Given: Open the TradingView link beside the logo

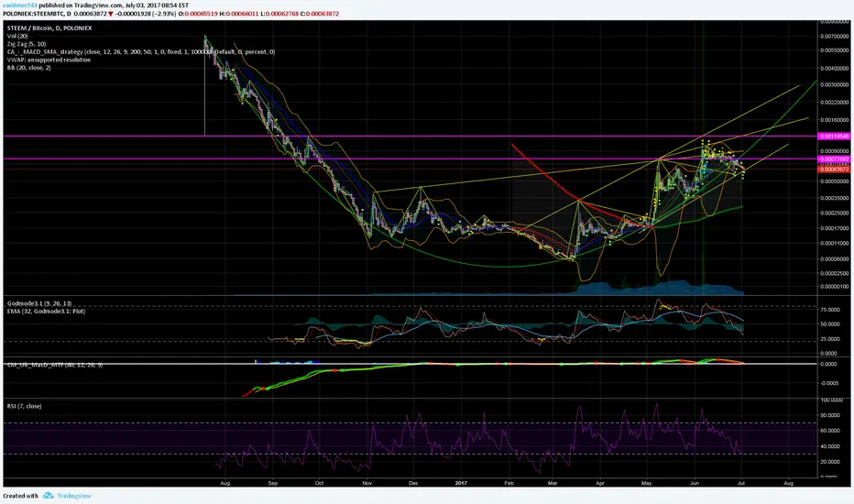Looking at the screenshot, I should pyautogui.click(x=74, y=496).
